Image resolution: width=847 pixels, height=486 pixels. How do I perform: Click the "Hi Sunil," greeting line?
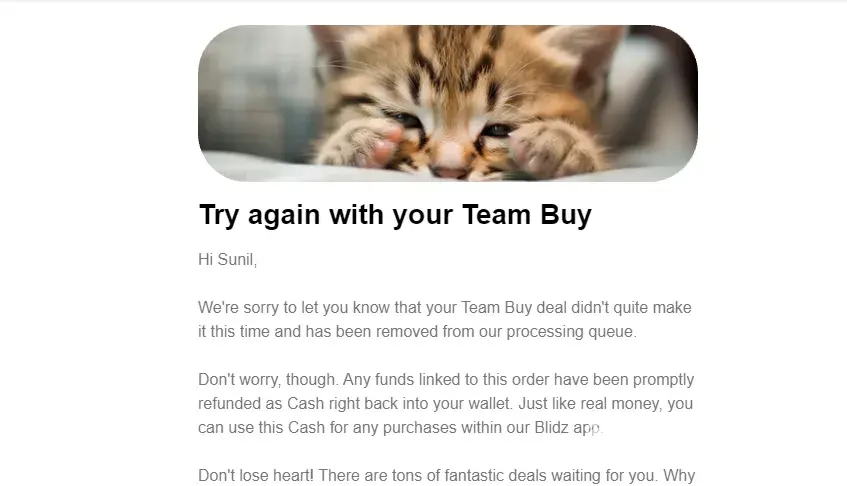[x=227, y=260]
